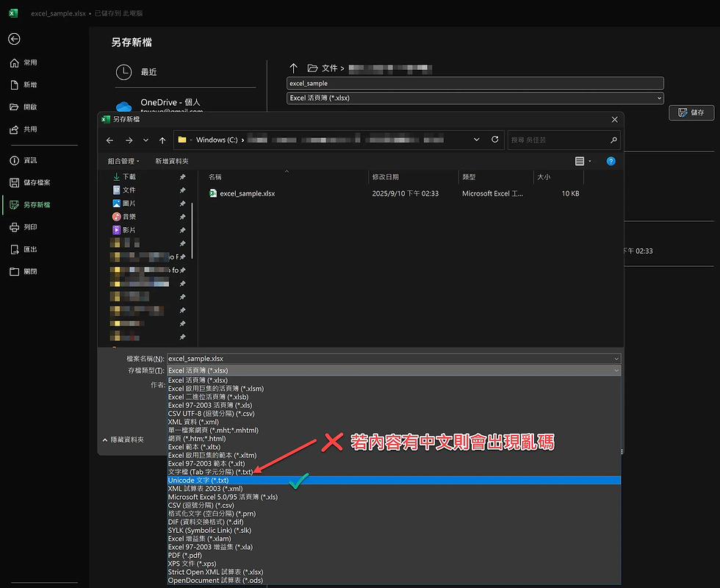This screenshot has width=720, height=588.
Task: Click the search box in dialog
Action: point(564,140)
